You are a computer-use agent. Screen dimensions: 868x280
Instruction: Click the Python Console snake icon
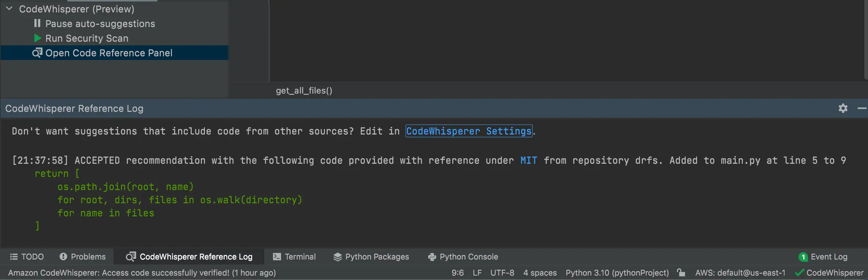432,257
